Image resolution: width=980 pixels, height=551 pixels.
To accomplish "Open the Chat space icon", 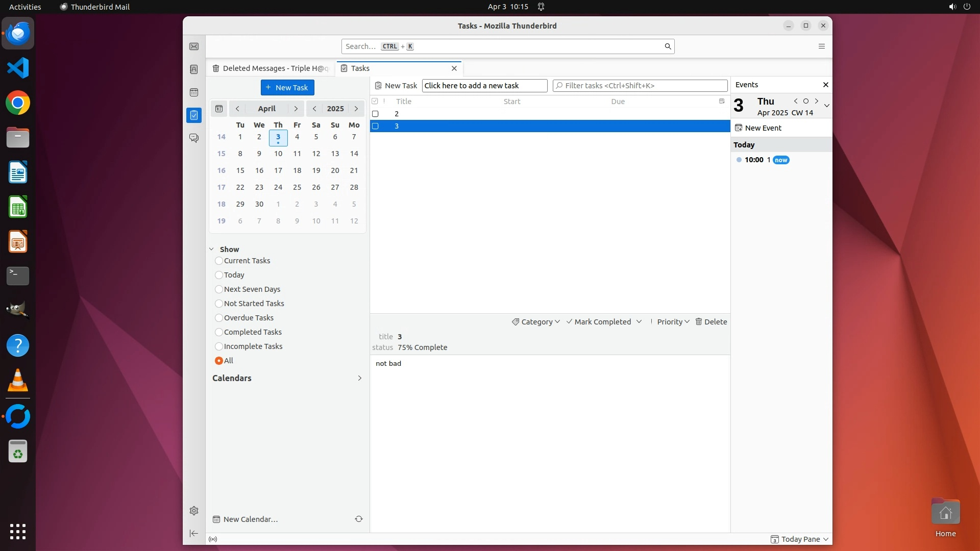I will tap(194, 138).
